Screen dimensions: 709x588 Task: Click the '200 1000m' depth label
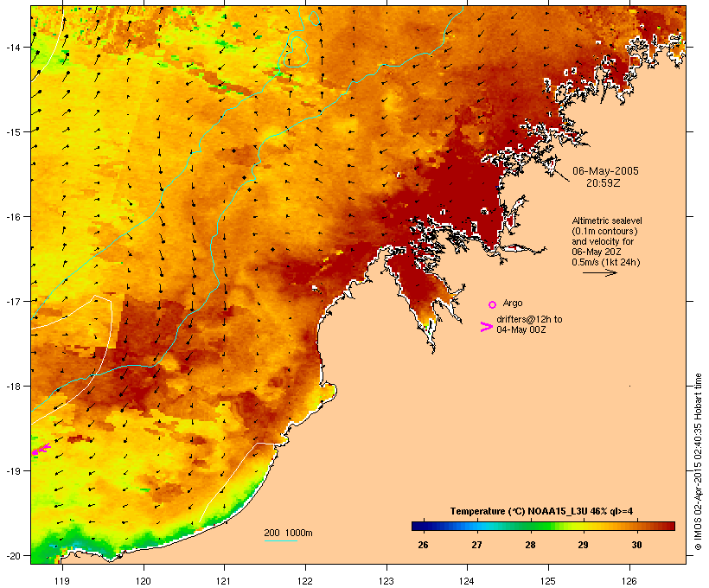click(288, 533)
